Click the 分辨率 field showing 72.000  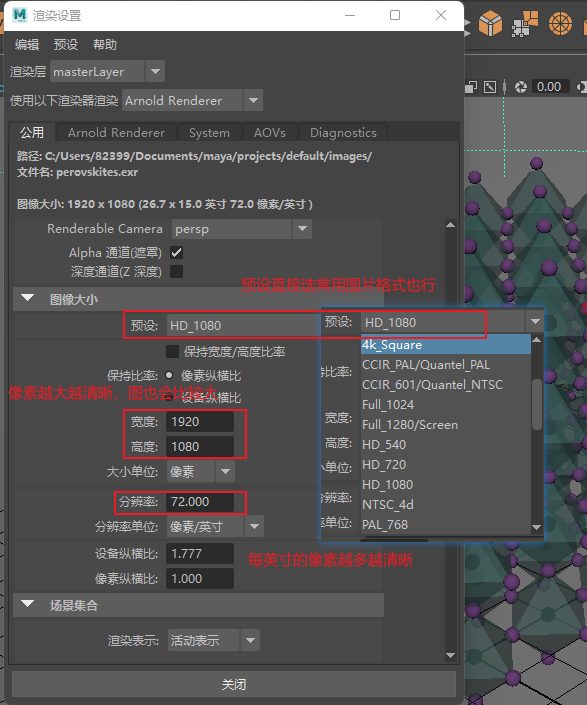click(x=200, y=502)
